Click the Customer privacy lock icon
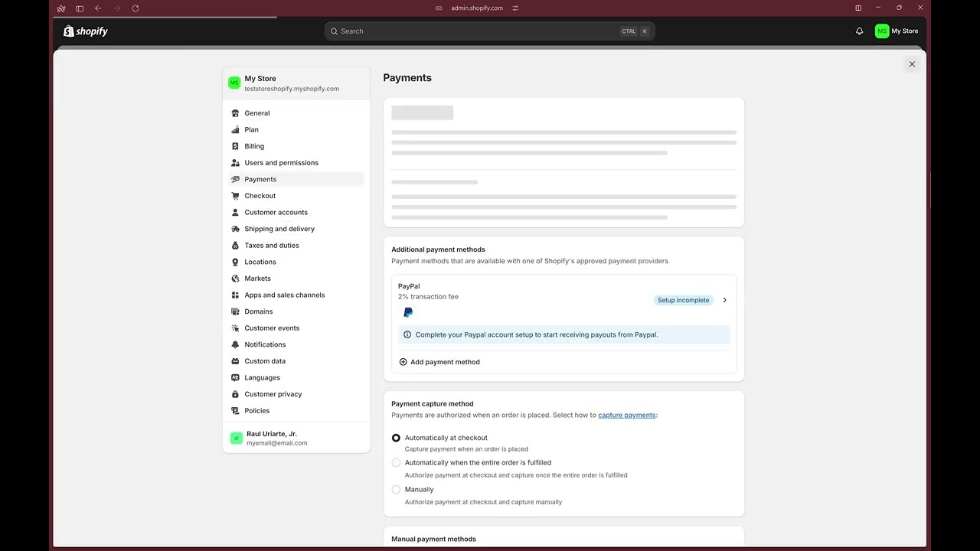The width and height of the screenshot is (980, 551). 235,394
